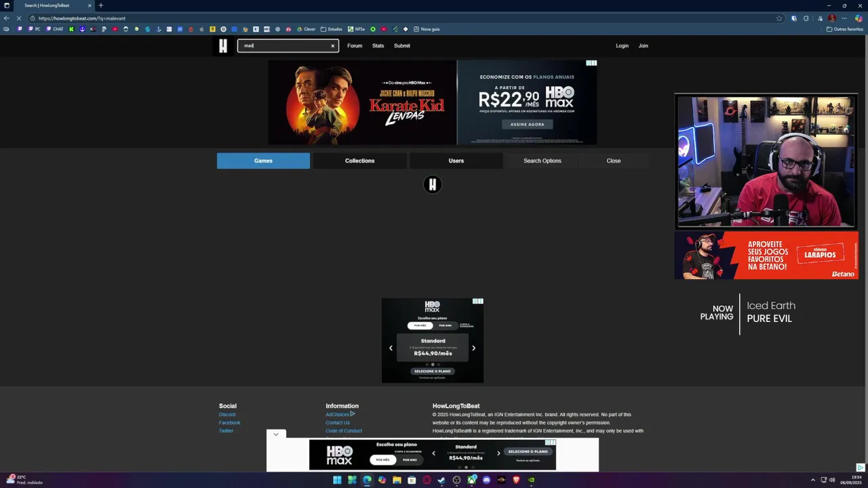Select 'Por mês' in bottom HBO banner
Screen dimensions: 868x488
[383, 460]
